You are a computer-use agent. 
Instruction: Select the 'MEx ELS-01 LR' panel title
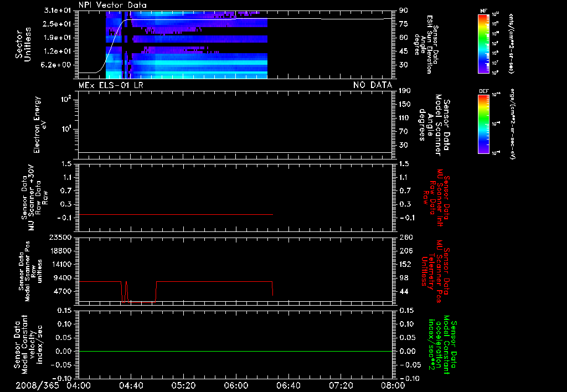(111, 85)
